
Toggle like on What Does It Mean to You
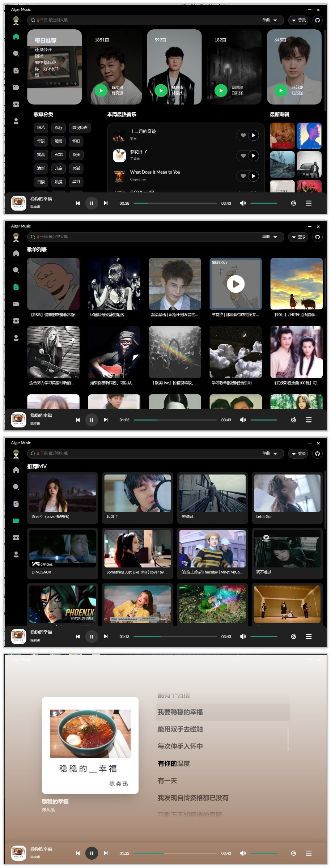click(243, 176)
